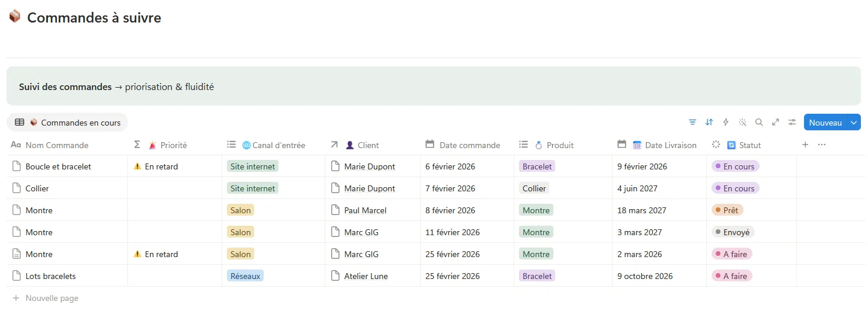Screen dimensions: 868x311
Task: Click Site internet tag in Collier row
Action: click(252, 188)
